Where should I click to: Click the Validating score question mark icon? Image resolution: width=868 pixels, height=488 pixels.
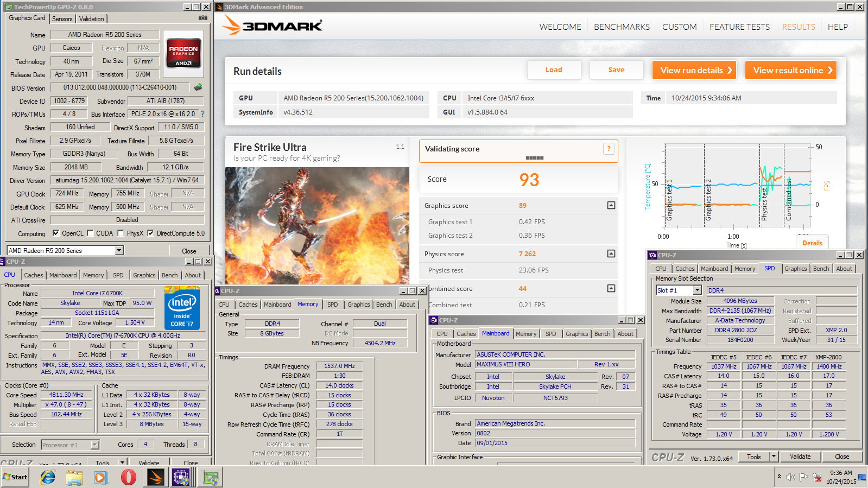pos(609,149)
